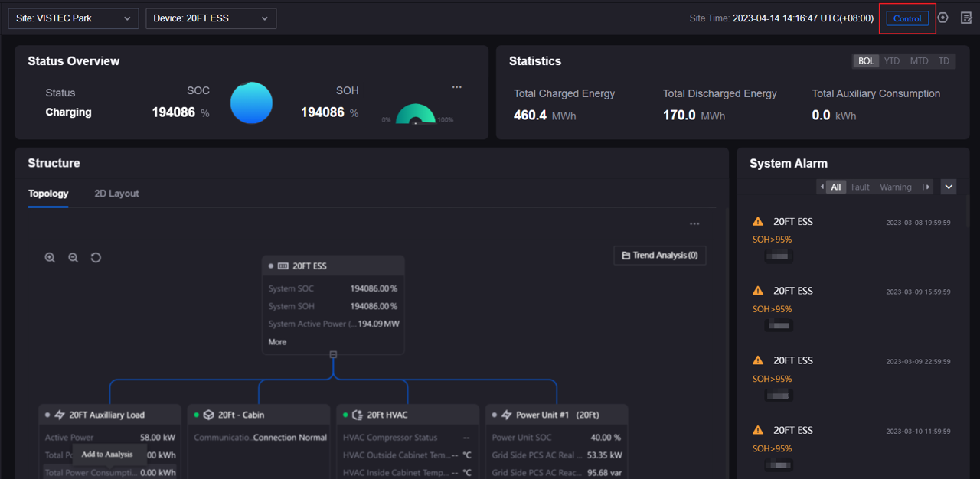Click System Active Power value 194.09 MW
980x479 pixels.
pos(379,324)
